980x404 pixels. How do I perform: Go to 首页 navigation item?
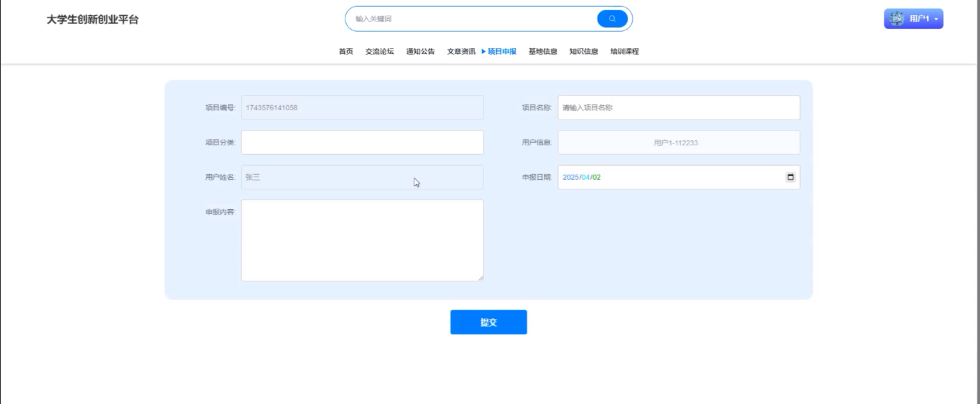click(346, 51)
